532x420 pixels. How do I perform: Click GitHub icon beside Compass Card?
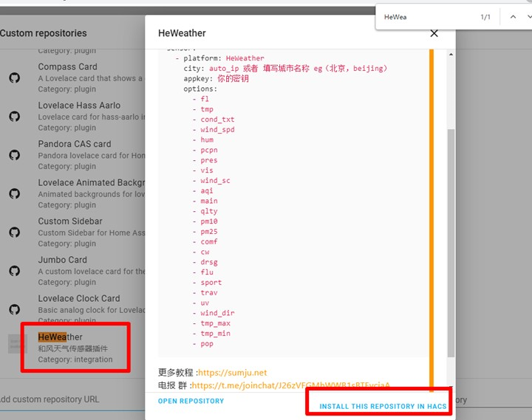pyautogui.click(x=14, y=78)
